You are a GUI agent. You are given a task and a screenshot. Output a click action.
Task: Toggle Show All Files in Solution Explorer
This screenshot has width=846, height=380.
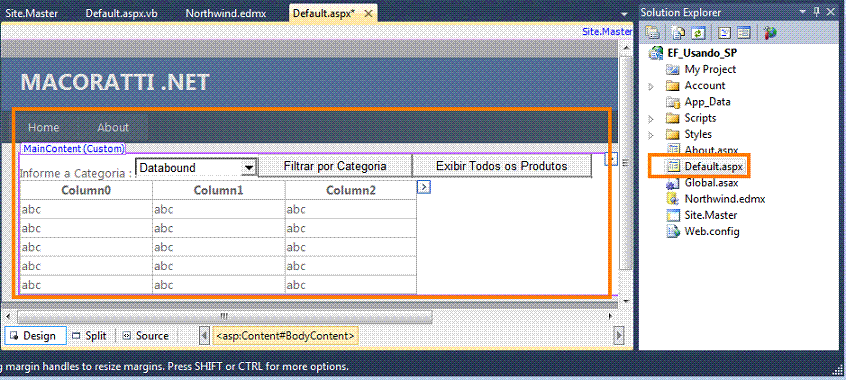click(x=679, y=33)
